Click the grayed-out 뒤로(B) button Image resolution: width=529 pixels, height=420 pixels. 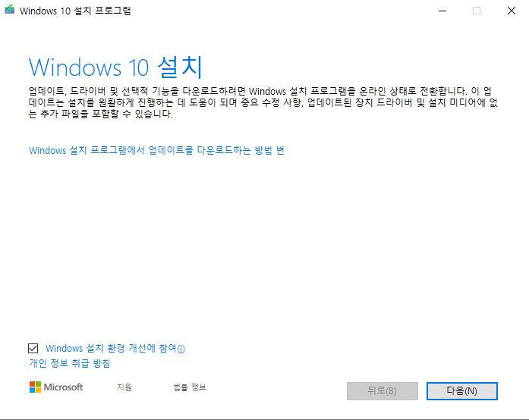[x=383, y=391]
